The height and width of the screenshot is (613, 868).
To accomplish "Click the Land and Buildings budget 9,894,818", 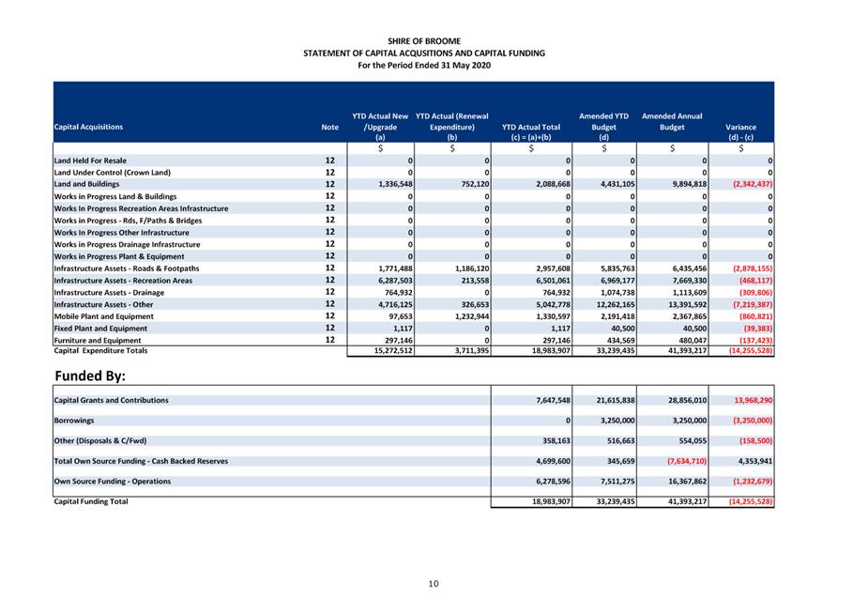I will coord(689,184).
